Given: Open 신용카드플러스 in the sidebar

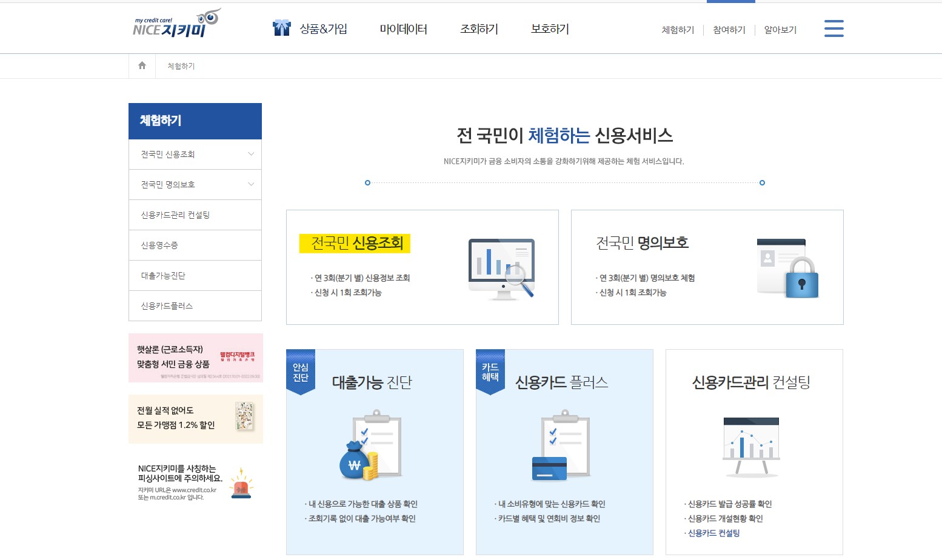Looking at the screenshot, I should pos(195,306).
